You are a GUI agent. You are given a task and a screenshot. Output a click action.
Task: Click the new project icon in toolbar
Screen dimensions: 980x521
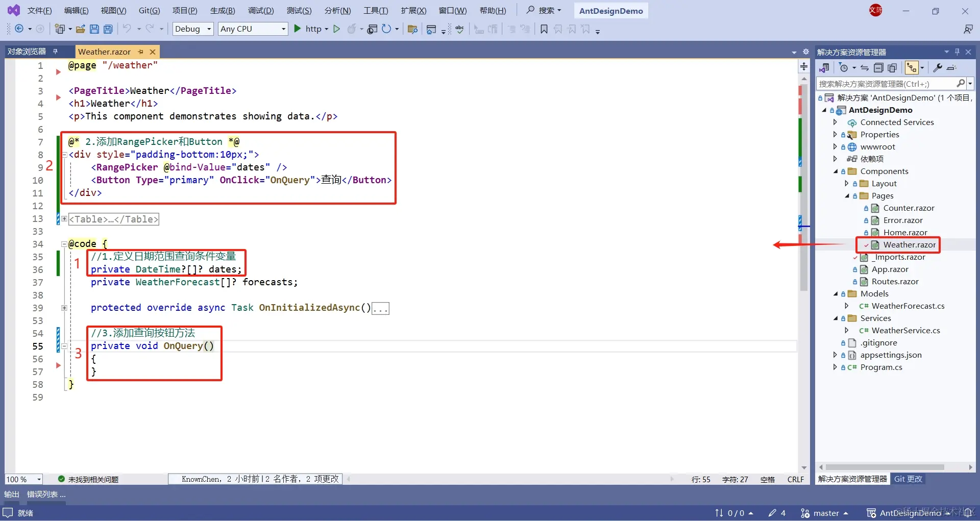(x=60, y=29)
